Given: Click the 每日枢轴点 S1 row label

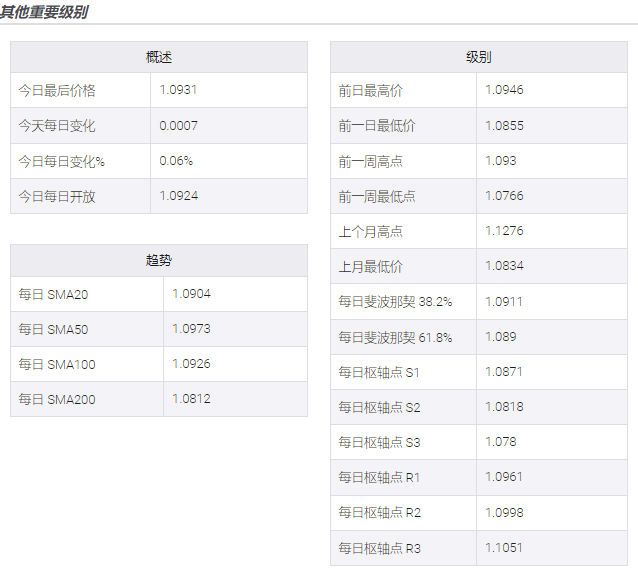Looking at the screenshot, I should point(379,372).
